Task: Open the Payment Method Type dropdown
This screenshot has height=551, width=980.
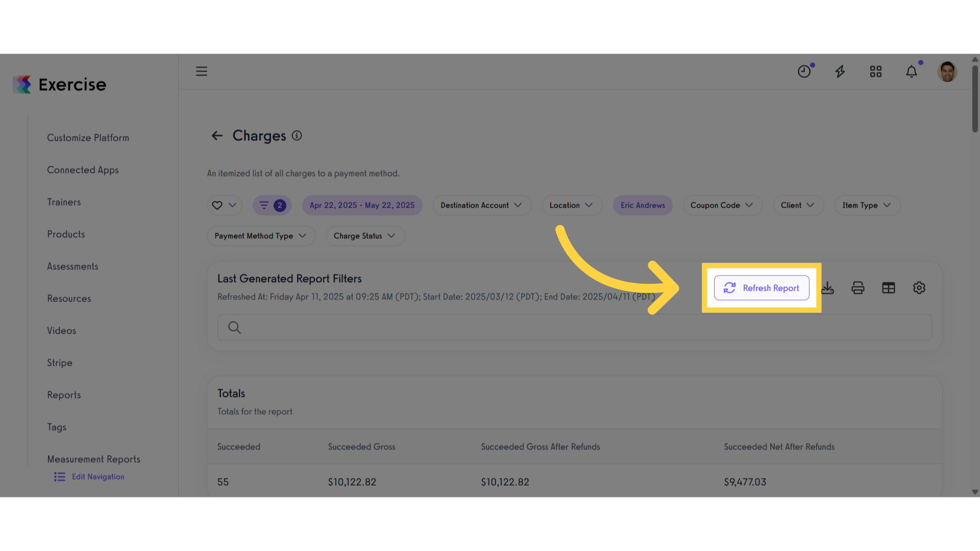Action: tap(261, 236)
